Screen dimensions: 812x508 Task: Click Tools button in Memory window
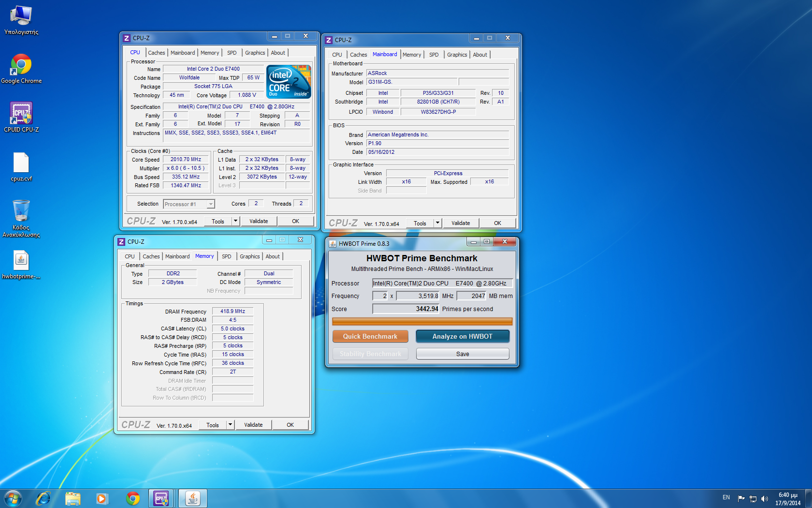[213, 425]
